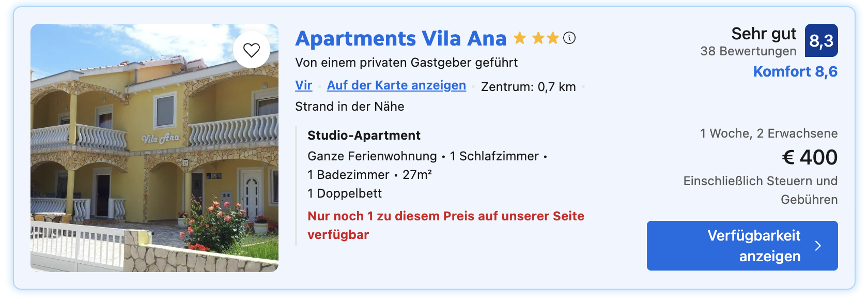Open the Vir location link
Viewport: 868px width, 299px height.
pyautogui.click(x=304, y=85)
